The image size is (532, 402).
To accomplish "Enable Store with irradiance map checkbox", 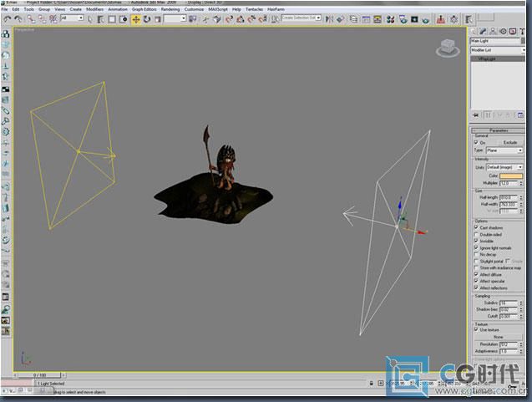I will pos(476,267).
